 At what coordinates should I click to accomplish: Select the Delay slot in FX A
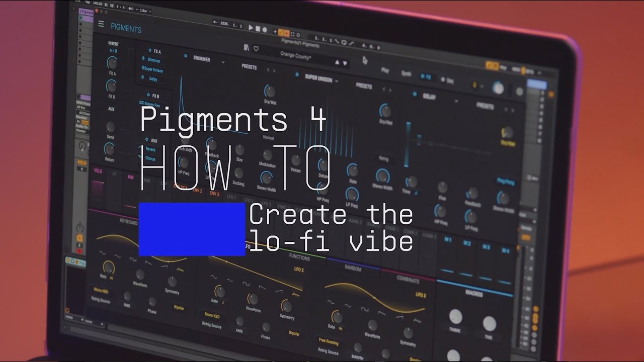click(x=153, y=79)
